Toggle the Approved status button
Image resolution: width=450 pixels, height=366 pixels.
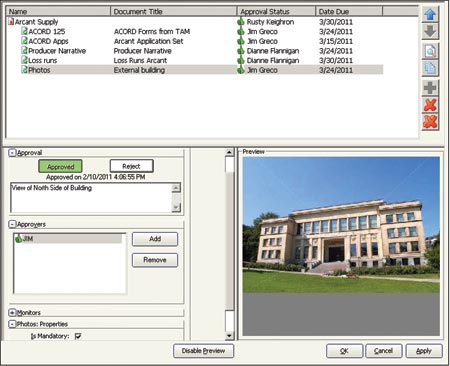[60, 166]
